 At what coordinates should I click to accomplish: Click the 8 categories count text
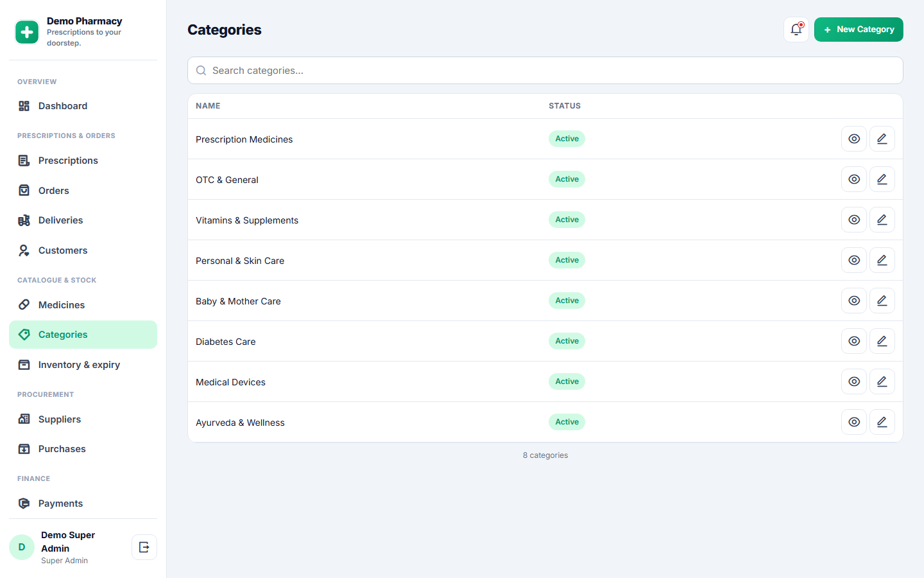[x=545, y=455]
